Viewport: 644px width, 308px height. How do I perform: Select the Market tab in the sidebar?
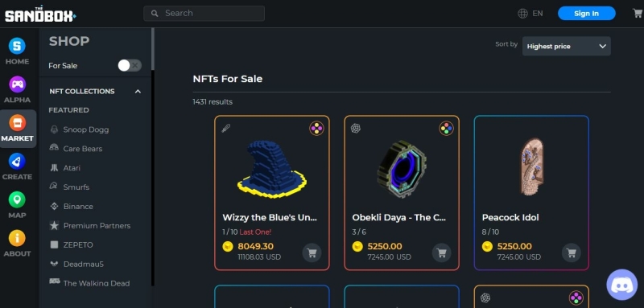[x=18, y=129]
